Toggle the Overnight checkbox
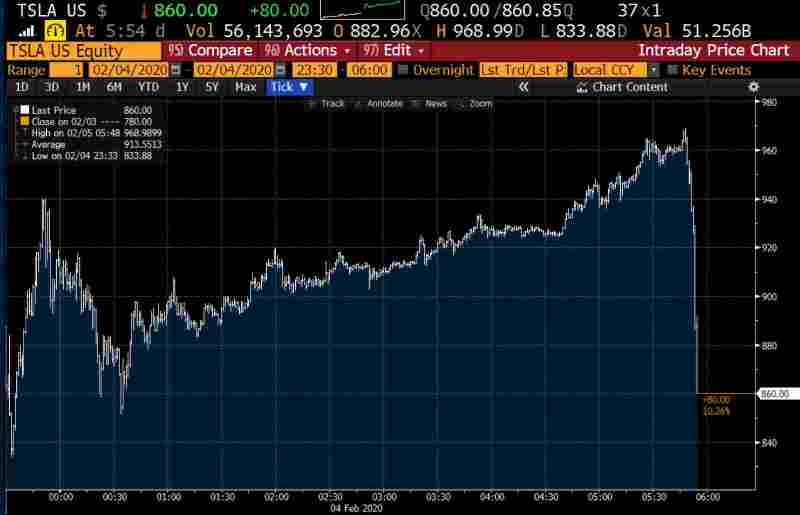 [x=403, y=69]
